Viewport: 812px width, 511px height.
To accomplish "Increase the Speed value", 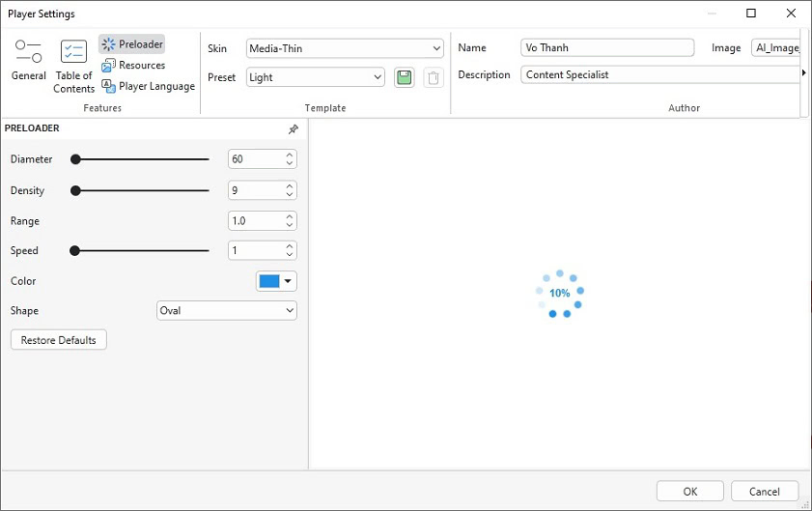I will (290, 246).
